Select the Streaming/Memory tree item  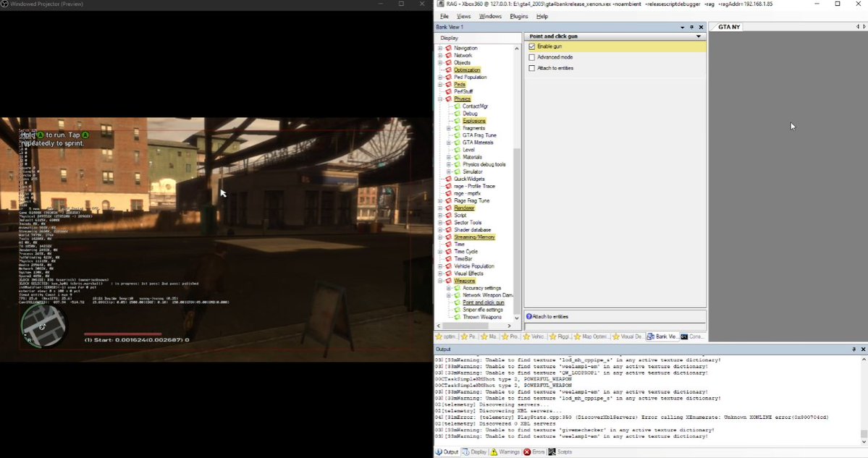pyautogui.click(x=474, y=237)
